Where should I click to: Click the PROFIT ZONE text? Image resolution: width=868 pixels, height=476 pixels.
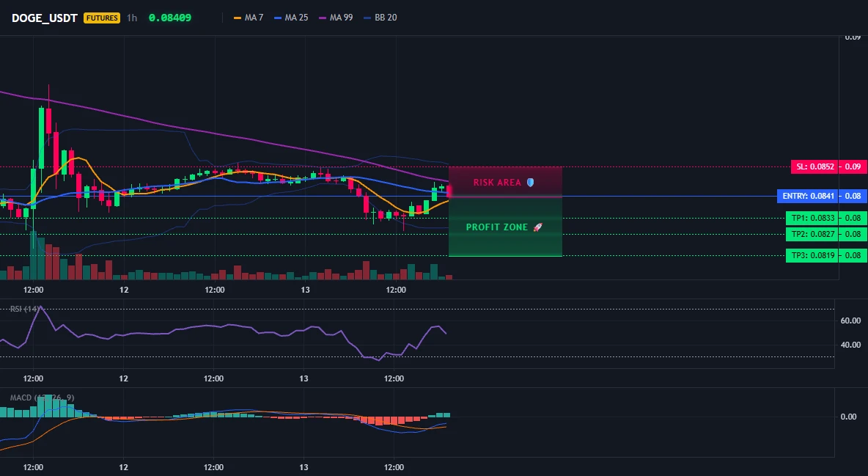[x=497, y=227]
